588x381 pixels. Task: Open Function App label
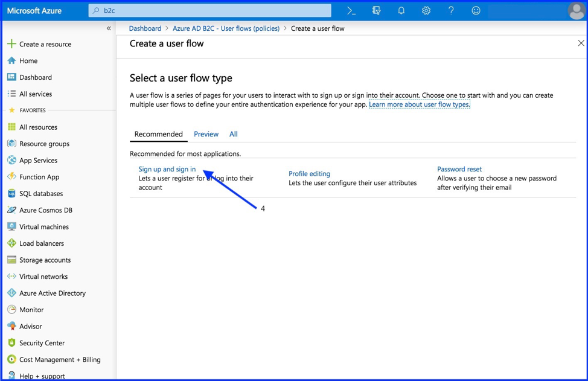point(39,177)
